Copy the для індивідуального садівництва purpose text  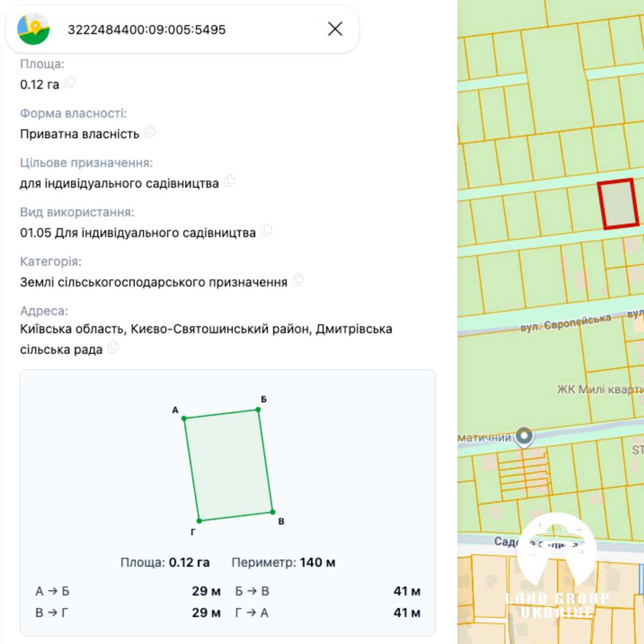[x=230, y=181]
